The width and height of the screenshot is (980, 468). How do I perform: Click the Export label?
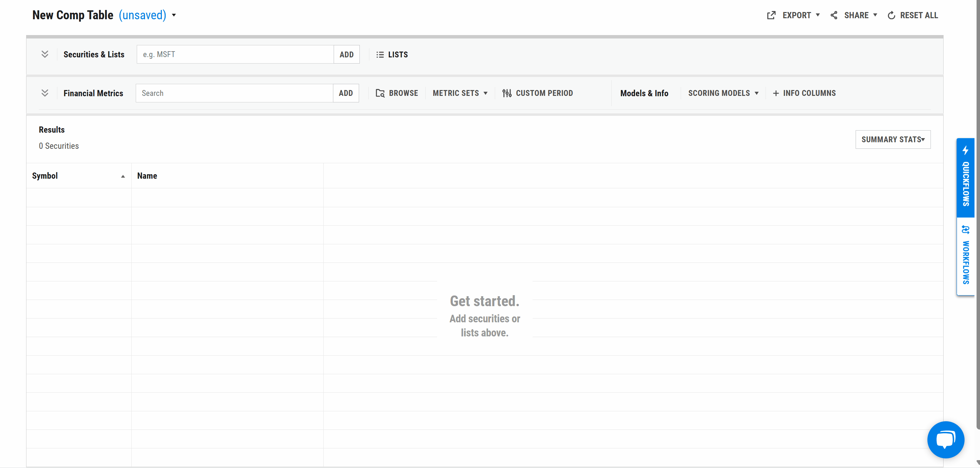click(797, 15)
